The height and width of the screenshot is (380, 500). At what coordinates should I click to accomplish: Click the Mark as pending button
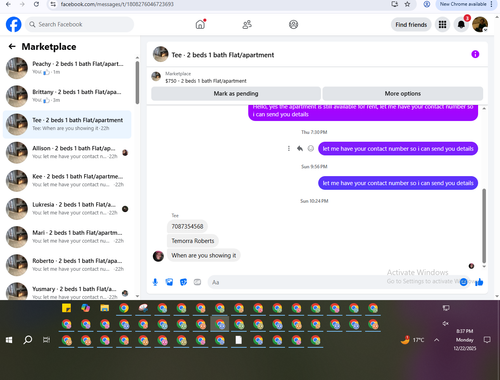(x=236, y=94)
